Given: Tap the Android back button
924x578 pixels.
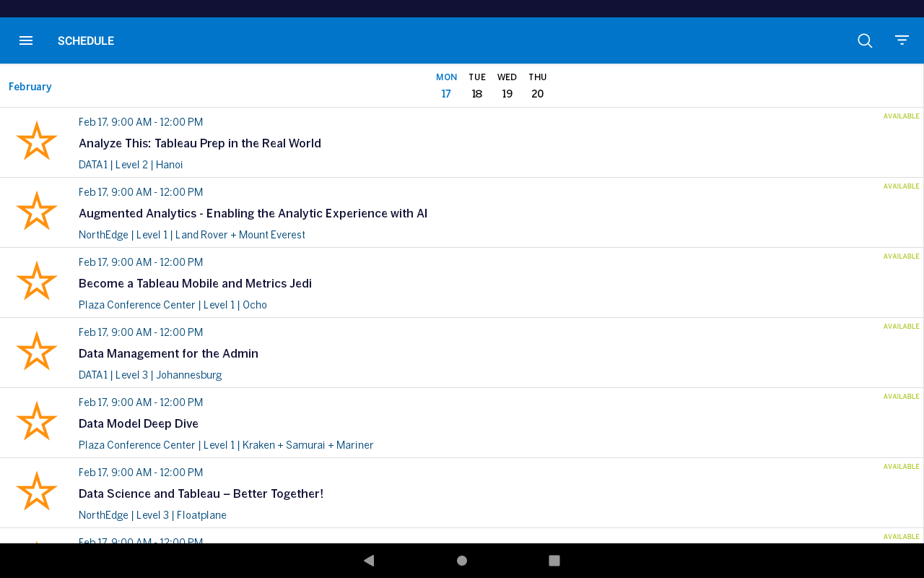Looking at the screenshot, I should (x=369, y=561).
